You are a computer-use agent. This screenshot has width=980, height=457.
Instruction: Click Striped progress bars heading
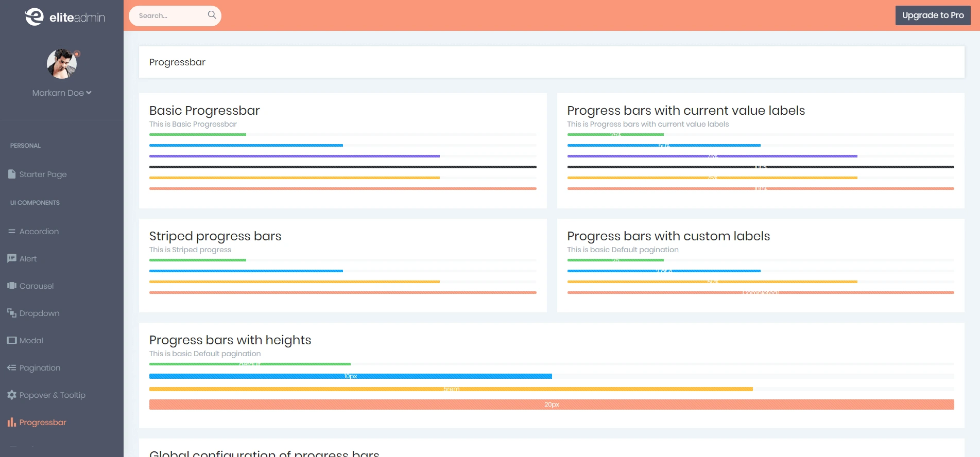215,236
